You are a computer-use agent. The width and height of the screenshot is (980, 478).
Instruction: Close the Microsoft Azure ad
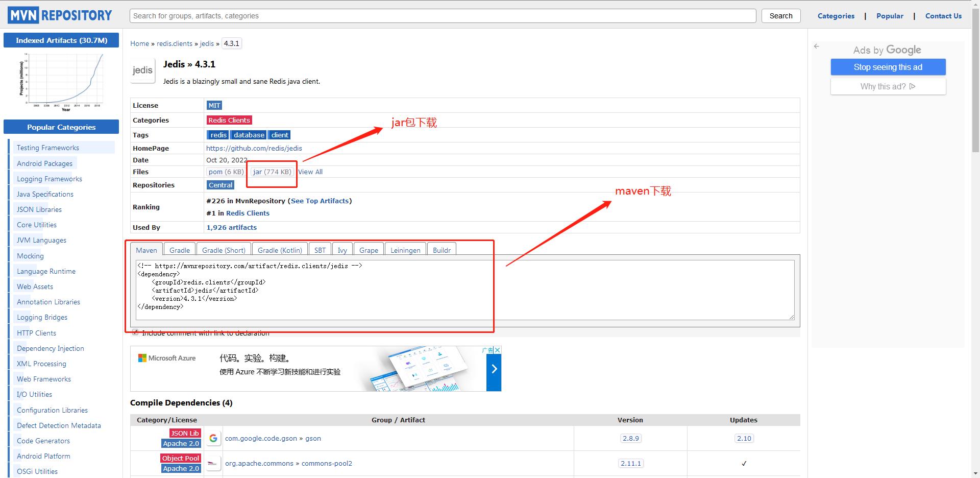point(498,350)
